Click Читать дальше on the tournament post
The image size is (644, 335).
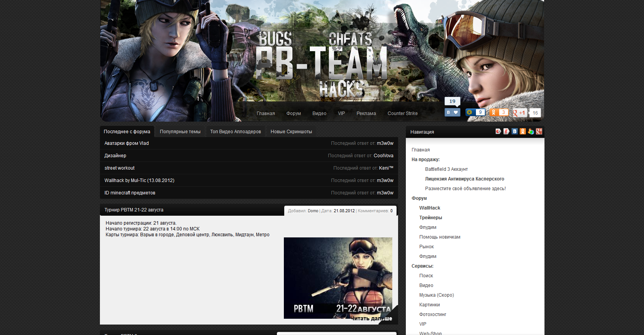coord(372,318)
